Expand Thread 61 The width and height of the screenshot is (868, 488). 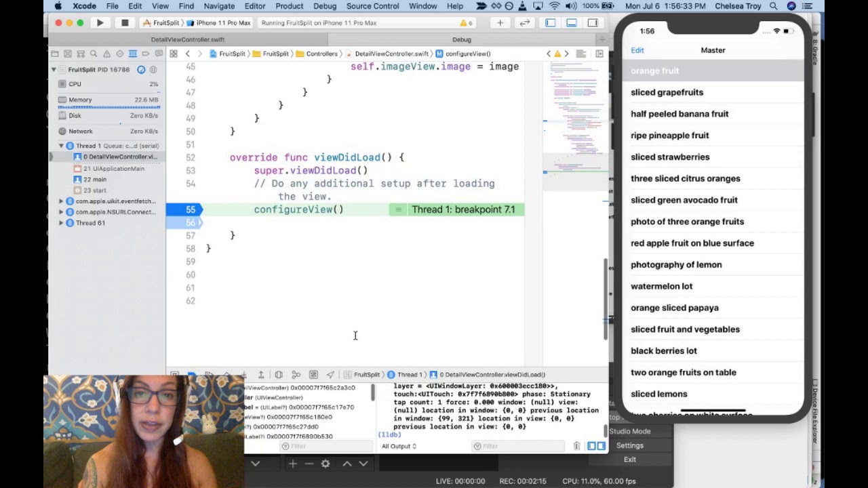click(x=61, y=223)
